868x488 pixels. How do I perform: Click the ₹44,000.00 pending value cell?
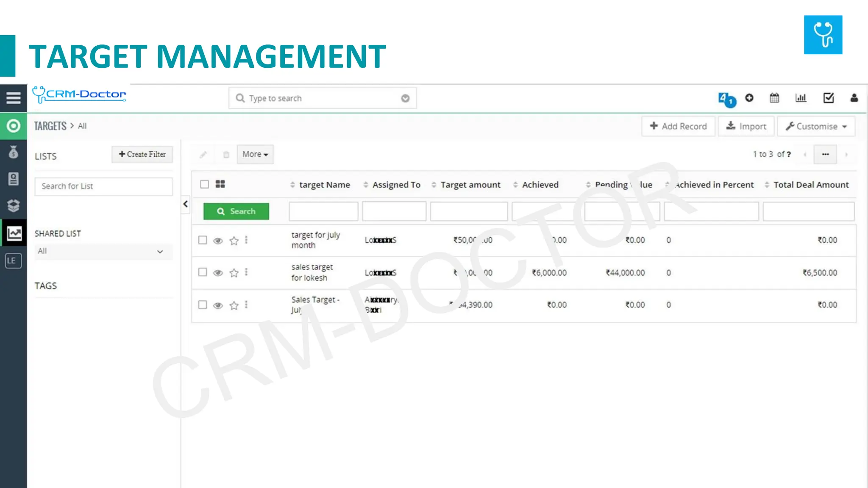pyautogui.click(x=625, y=273)
